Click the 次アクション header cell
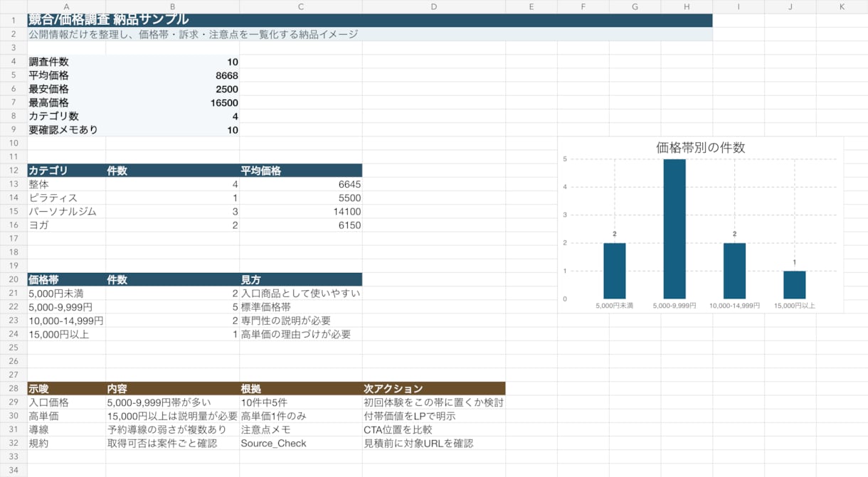Screen dimensions: 868x477 click(x=434, y=388)
